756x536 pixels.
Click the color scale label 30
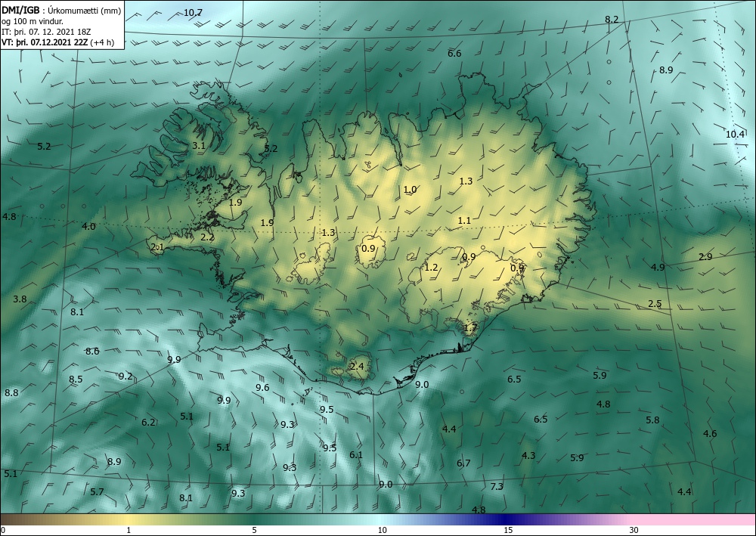click(634, 530)
